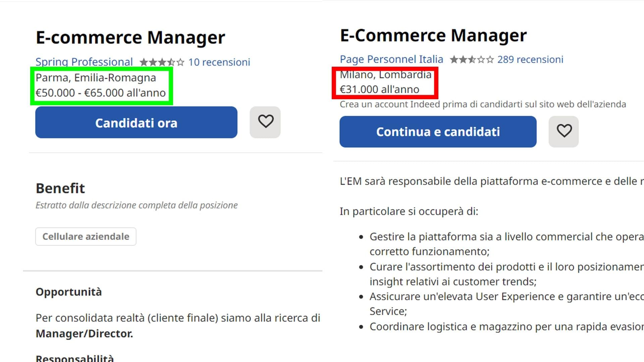The width and height of the screenshot is (644, 362).
Task: Click the star rating beside Page Personnel Italia
Action: pos(472,60)
